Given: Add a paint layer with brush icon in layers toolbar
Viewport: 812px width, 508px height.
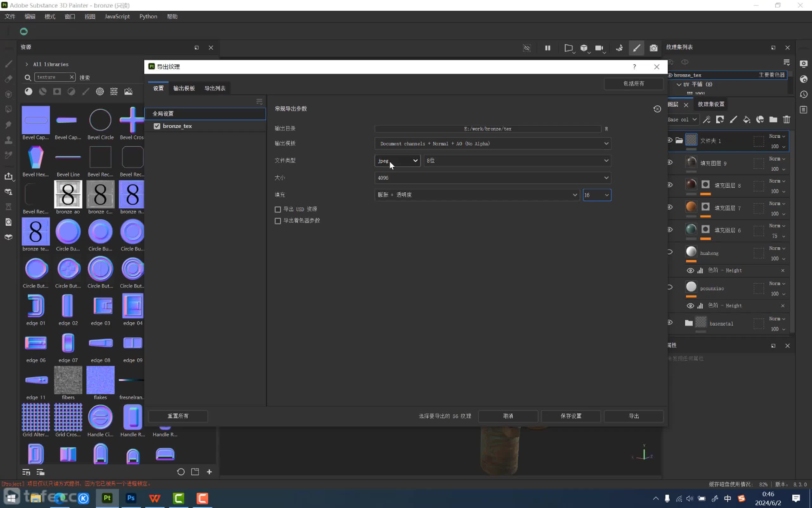Looking at the screenshot, I should click(x=733, y=120).
